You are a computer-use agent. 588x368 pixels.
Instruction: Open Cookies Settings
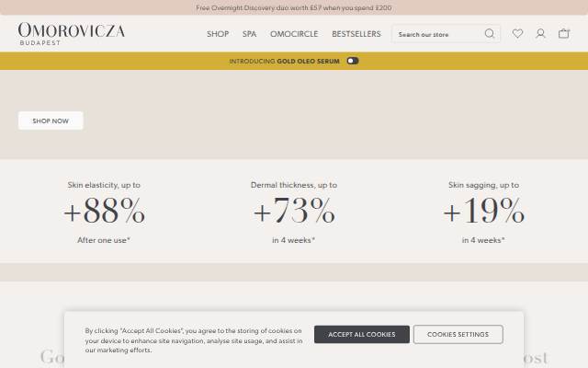[x=458, y=334]
